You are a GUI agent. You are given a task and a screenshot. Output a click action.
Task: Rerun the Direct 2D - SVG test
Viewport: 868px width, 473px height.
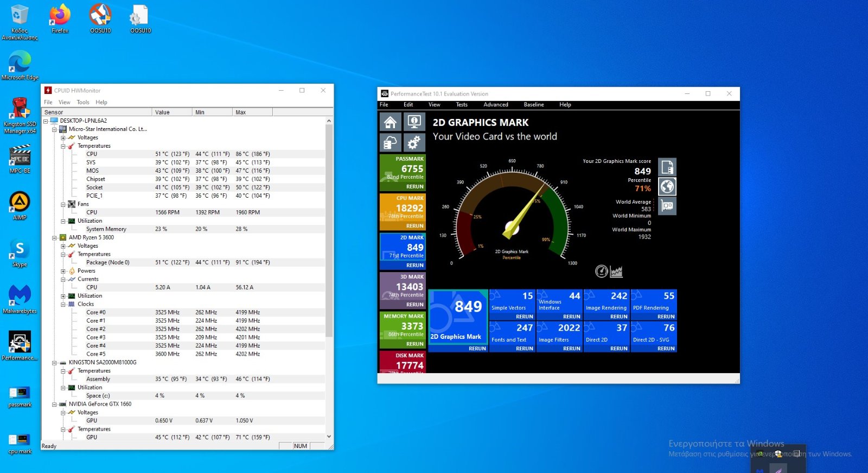tap(666, 349)
